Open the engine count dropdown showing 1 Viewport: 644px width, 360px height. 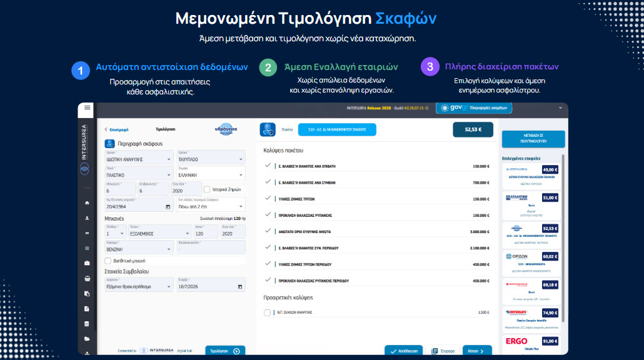click(x=115, y=231)
